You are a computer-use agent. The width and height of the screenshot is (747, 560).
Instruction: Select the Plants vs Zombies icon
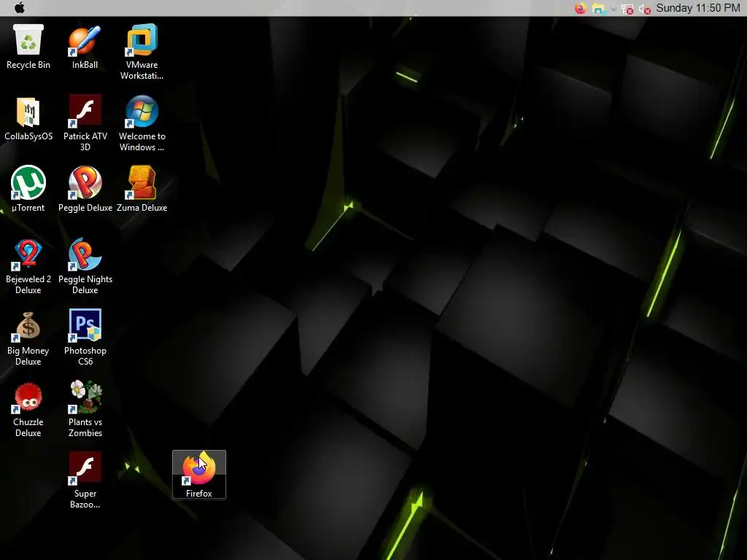click(85, 408)
